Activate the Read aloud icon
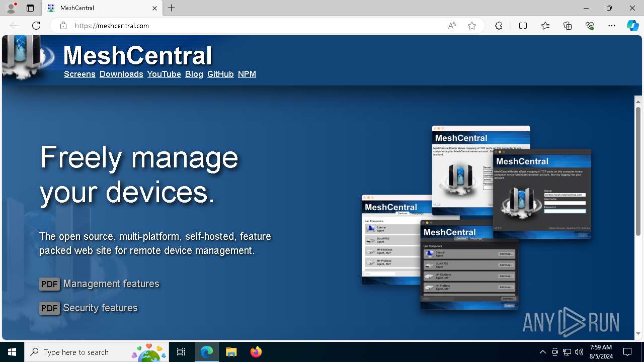 [452, 26]
